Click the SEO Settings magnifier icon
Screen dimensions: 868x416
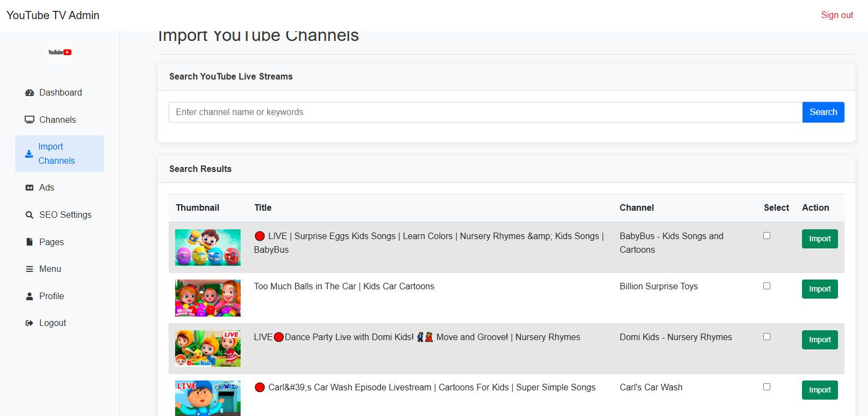(29, 215)
